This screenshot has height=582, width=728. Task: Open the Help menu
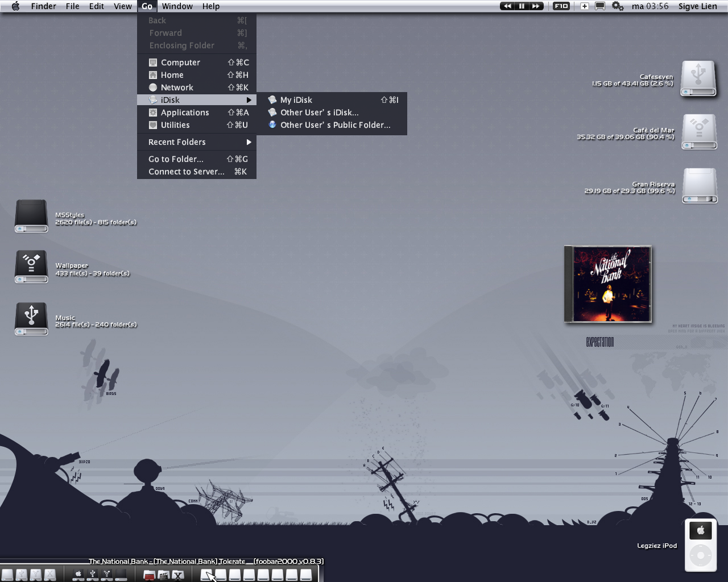point(210,6)
